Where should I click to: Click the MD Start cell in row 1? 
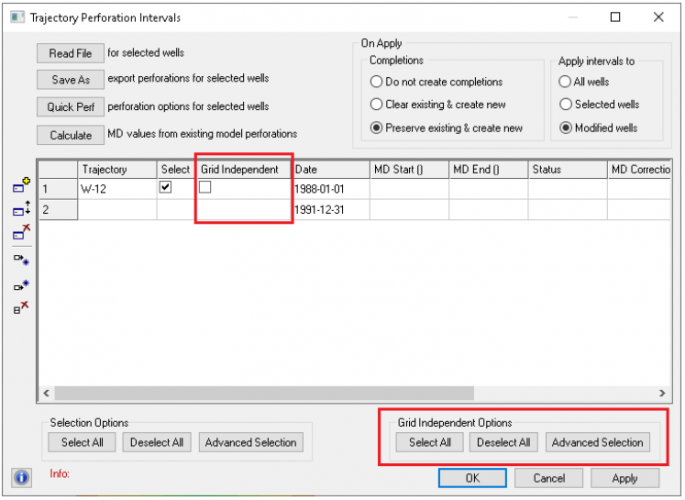click(409, 188)
